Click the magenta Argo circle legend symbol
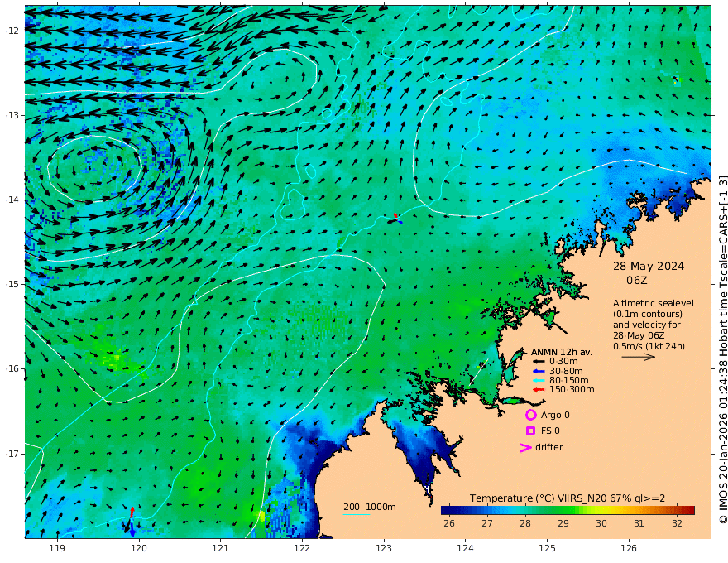The width and height of the screenshot is (728, 563). point(530,415)
